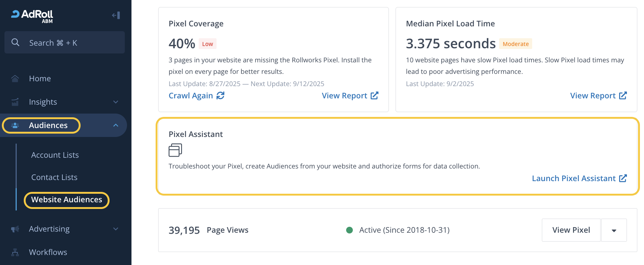The height and width of the screenshot is (265, 644).
Task: Click the Home house icon
Action: point(15,79)
